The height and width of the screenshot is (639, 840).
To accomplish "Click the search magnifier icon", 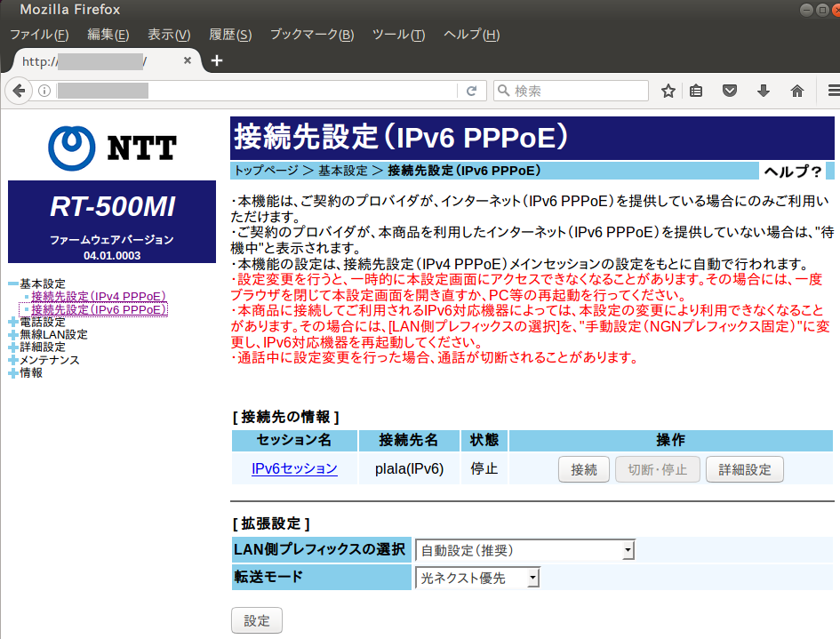I will [504, 91].
